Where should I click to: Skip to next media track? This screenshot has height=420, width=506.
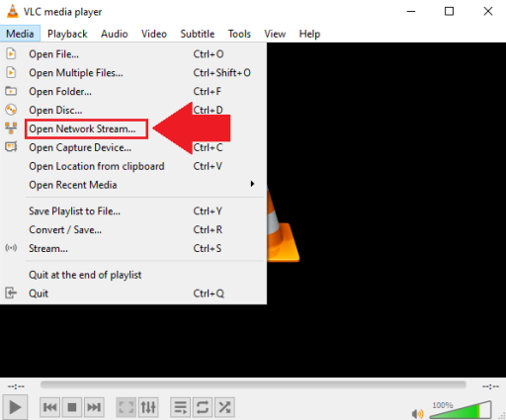click(94, 407)
